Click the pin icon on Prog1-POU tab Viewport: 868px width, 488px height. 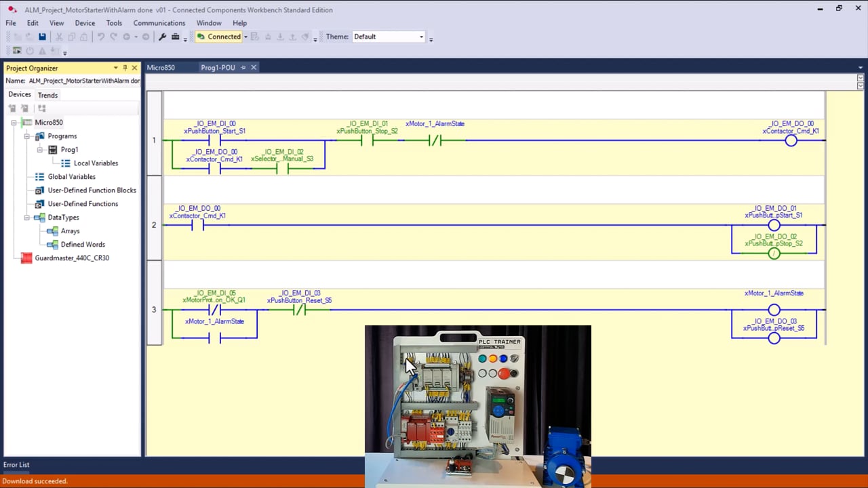pyautogui.click(x=243, y=67)
